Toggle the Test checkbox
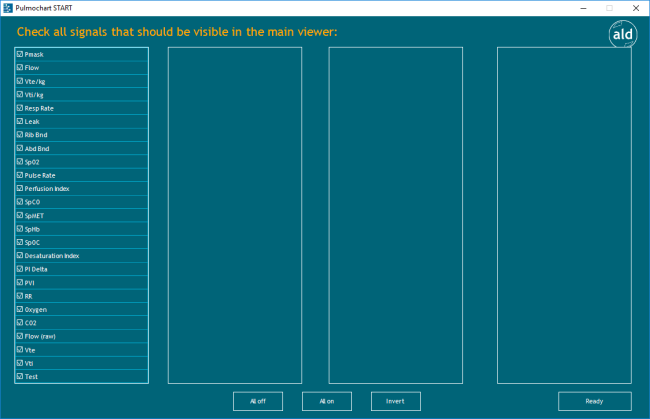This screenshot has width=650, height=419. pos(20,377)
